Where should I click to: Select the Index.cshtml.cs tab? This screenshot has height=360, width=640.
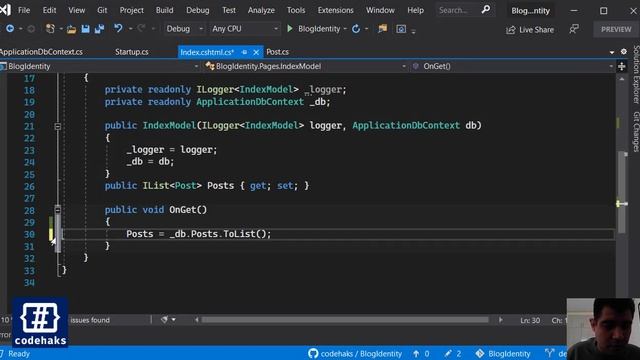(x=207, y=52)
